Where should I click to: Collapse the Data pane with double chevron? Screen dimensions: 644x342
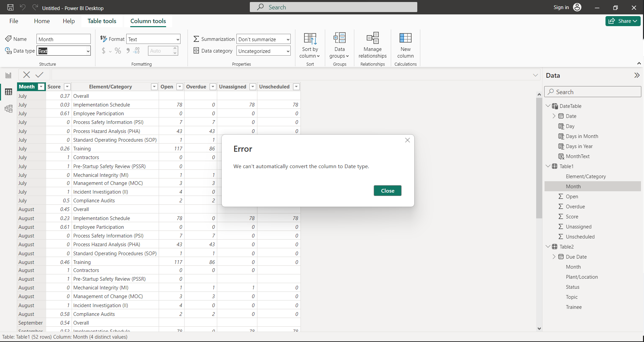click(x=637, y=75)
